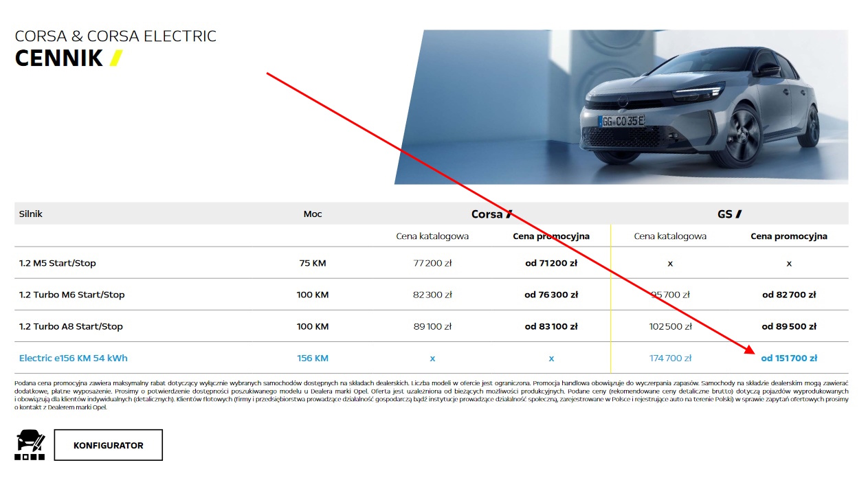The image size is (868, 489).
Task: Click the Corsa promo 'x' for Electric
Action: coord(551,359)
